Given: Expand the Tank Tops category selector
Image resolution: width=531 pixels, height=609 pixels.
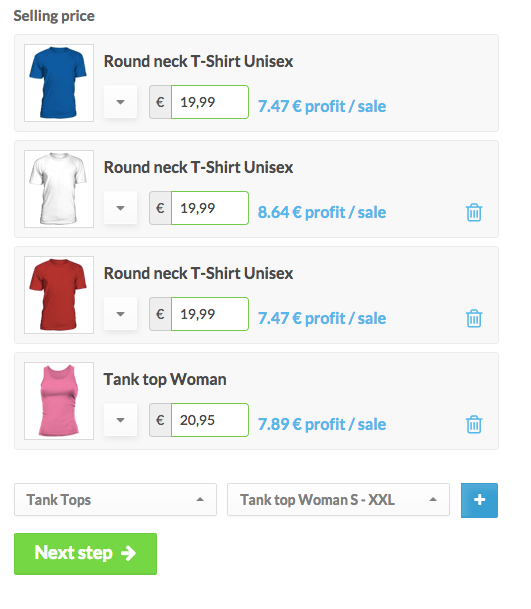Looking at the screenshot, I should pyautogui.click(x=115, y=499).
